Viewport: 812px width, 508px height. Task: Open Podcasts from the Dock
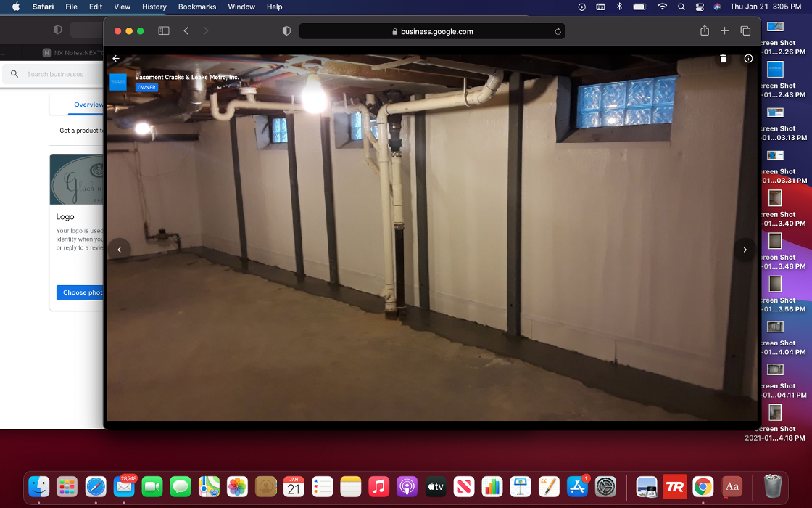point(407,487)
